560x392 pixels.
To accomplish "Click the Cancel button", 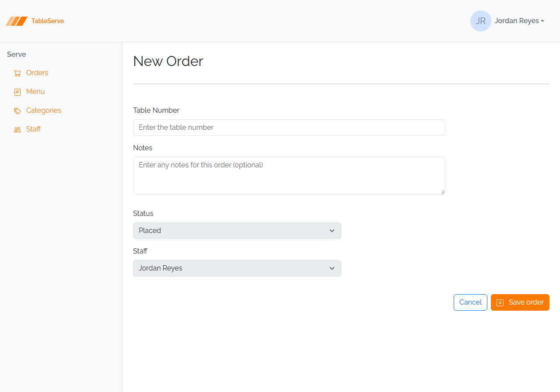I will pos(470,302).
